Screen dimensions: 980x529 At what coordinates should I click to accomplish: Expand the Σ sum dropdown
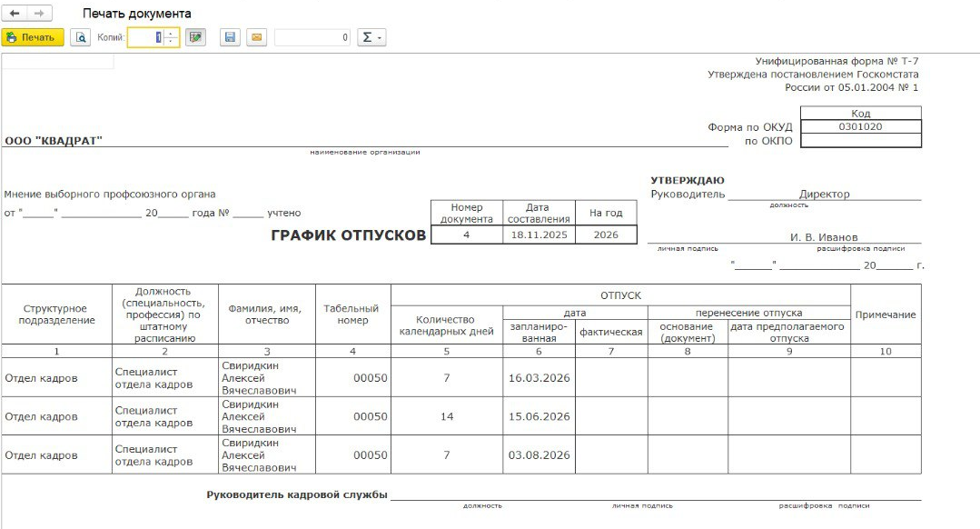372,37
